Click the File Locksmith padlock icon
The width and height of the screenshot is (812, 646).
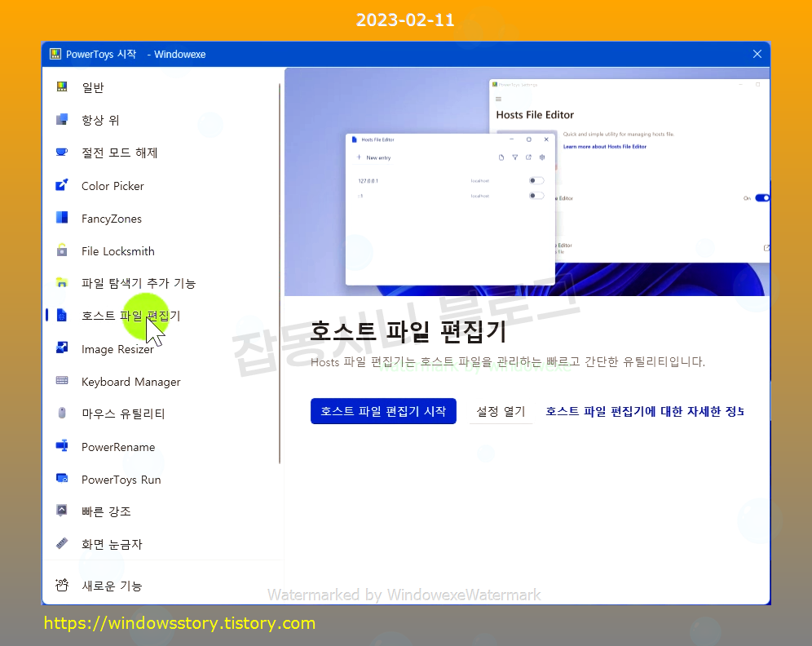[x=62, y=250]
